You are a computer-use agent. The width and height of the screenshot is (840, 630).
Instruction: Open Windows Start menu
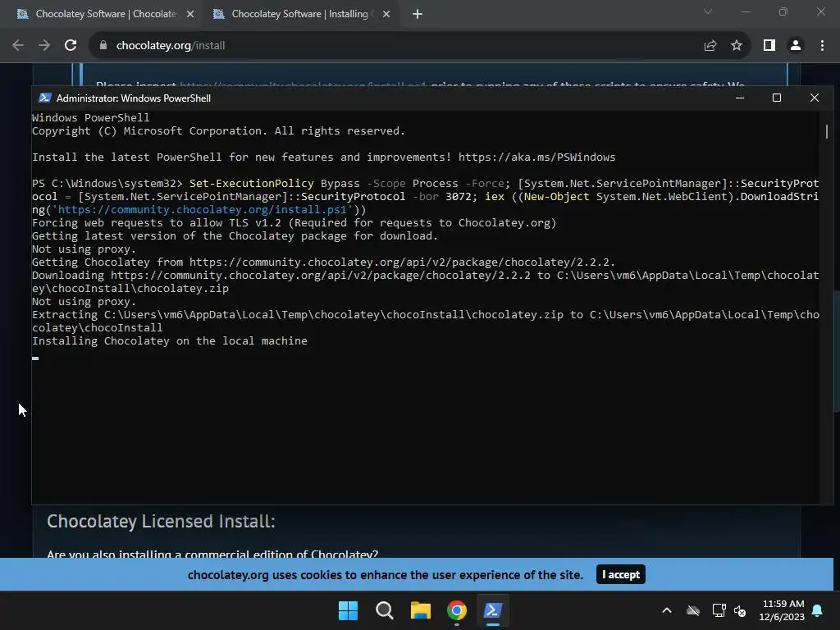(x=348, y=610)
